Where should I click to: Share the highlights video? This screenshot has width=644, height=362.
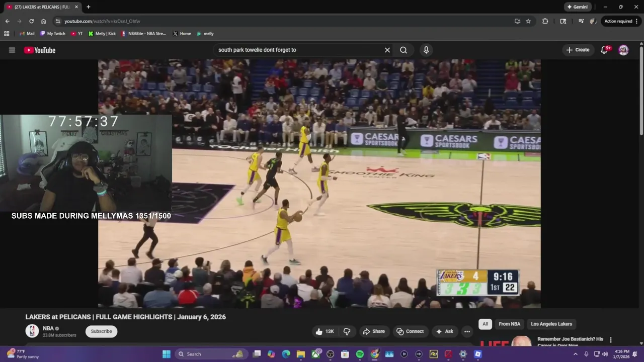pos(373,331)
